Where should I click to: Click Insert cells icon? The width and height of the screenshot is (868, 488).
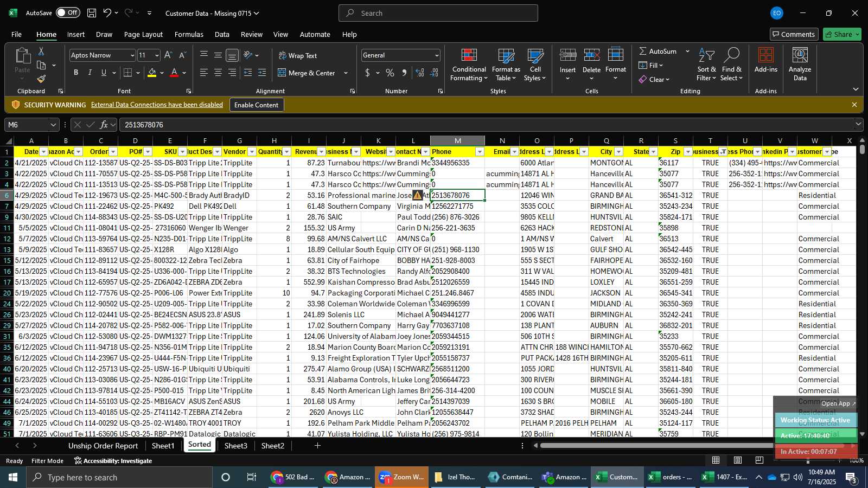pyautogui.click(x=567, y=55)
